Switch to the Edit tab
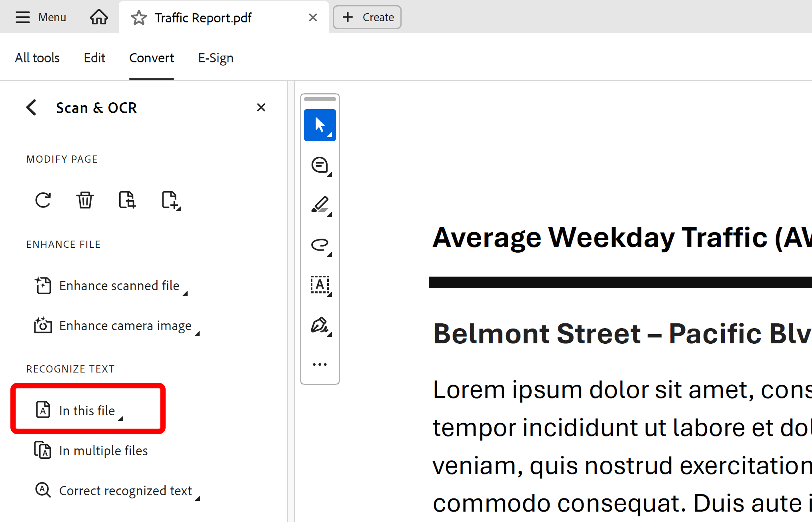 click(x=94, y=58)
